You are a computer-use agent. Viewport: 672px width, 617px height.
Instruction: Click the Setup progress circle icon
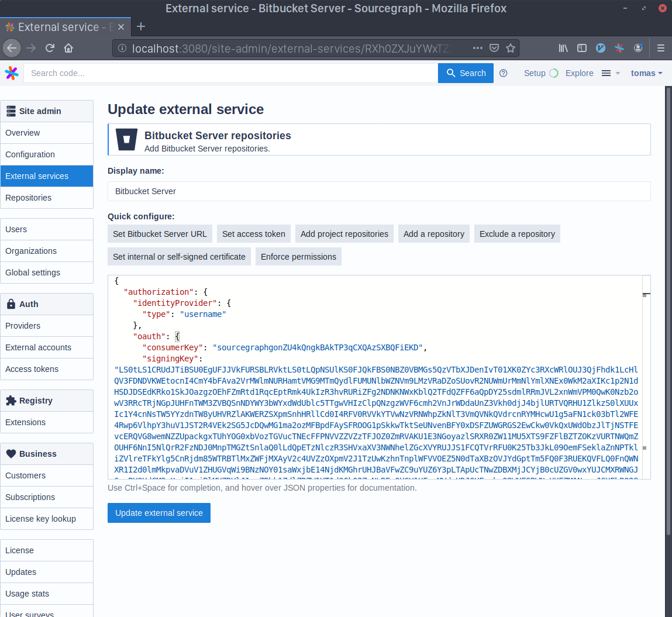click(x=554, y=73)
